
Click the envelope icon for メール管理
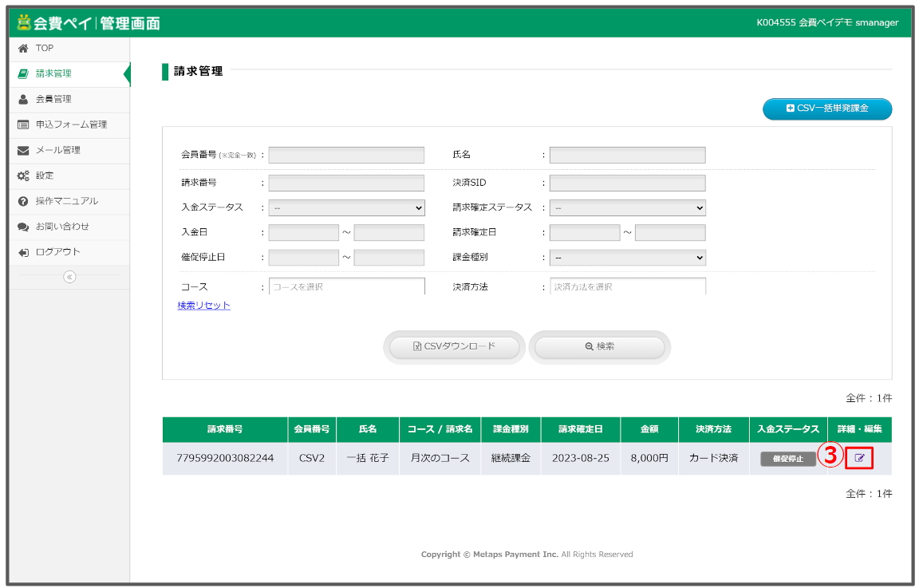coord(23,151)
